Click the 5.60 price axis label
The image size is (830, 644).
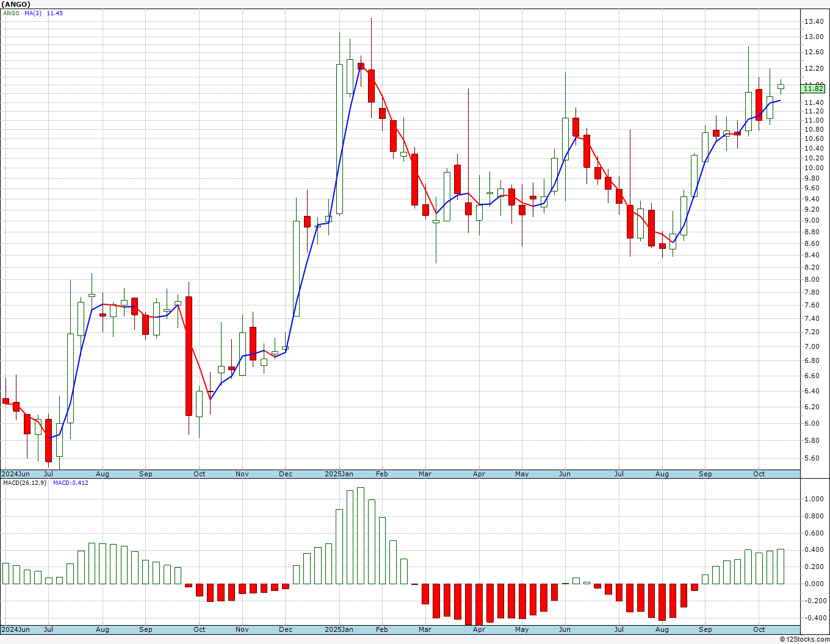(813, 459)
